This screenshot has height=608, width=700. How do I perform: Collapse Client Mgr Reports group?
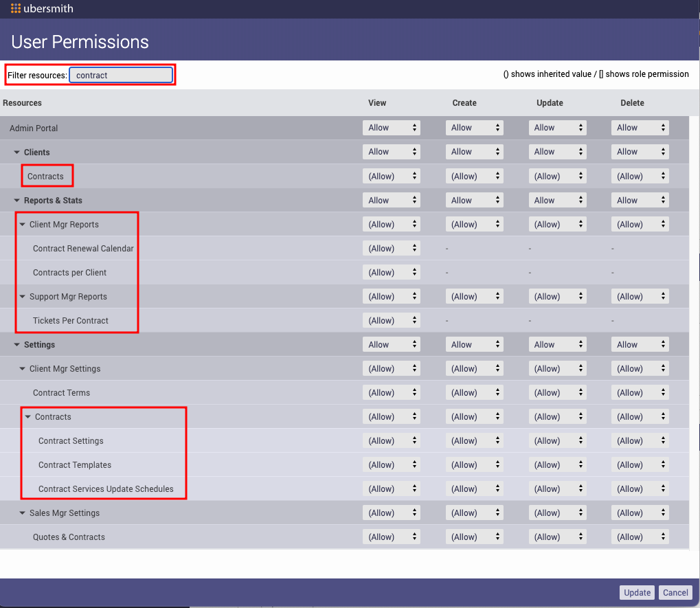click(x=23, y=225)
